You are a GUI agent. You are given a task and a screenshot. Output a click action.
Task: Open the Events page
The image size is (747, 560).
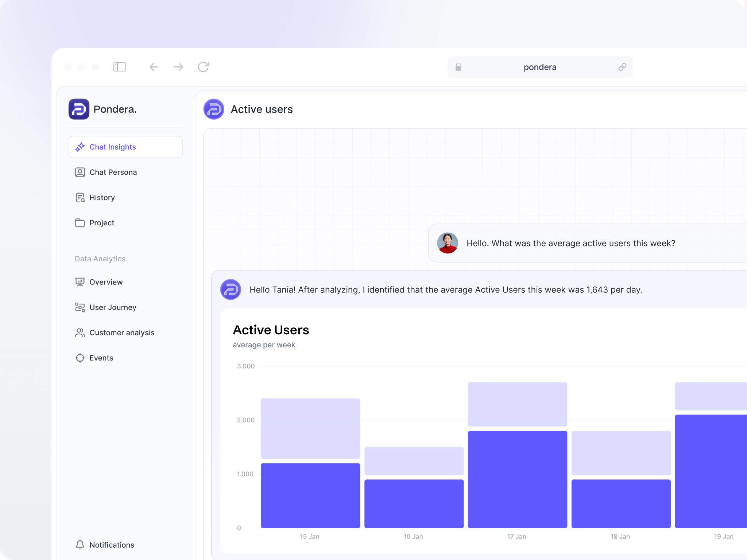(x=125, y=358)
